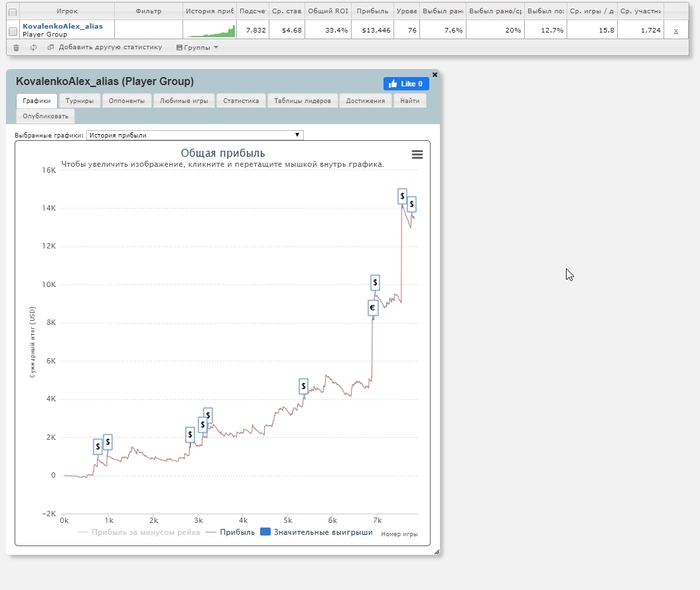Toggle the header select-all checkbox
700x590 pixels.
(x=13, y=12)
